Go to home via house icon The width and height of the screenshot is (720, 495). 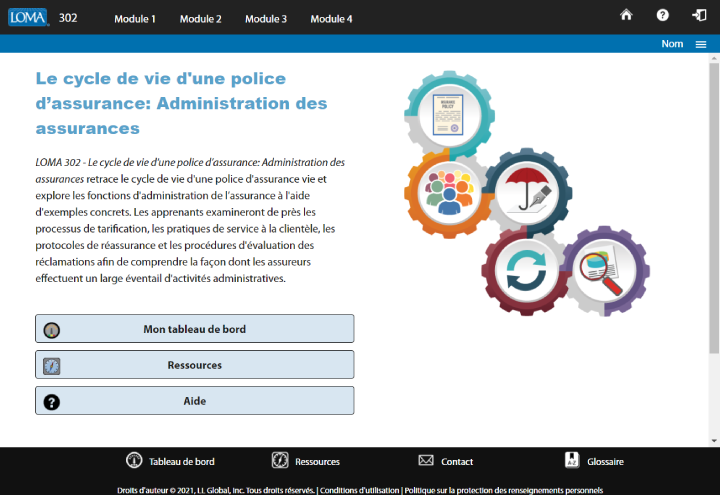[x=626, y=15]
